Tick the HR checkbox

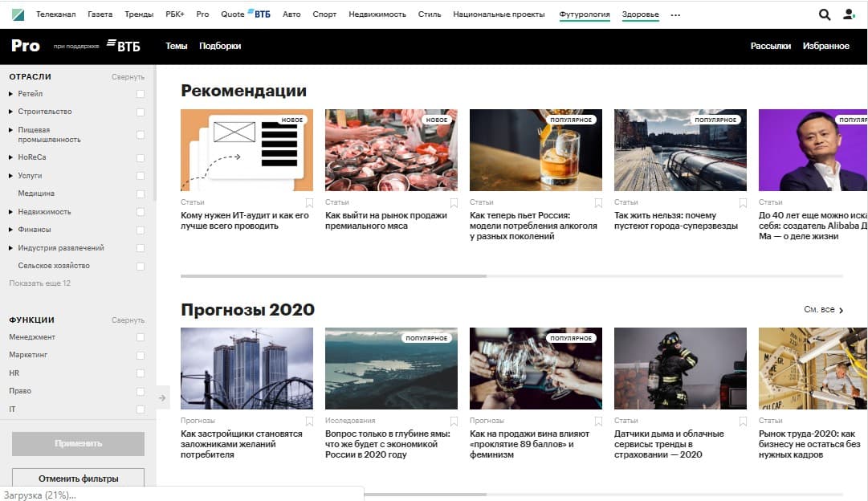pos(141,373)
